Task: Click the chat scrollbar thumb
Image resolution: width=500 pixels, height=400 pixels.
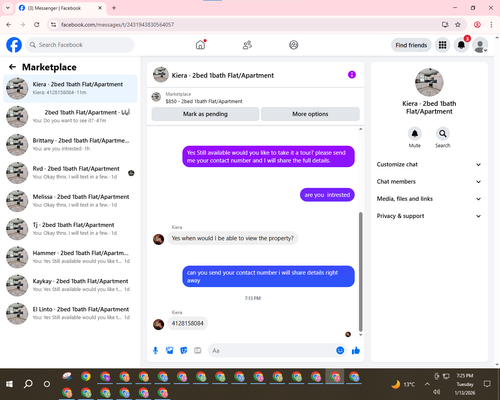Action: coord(360,271)
